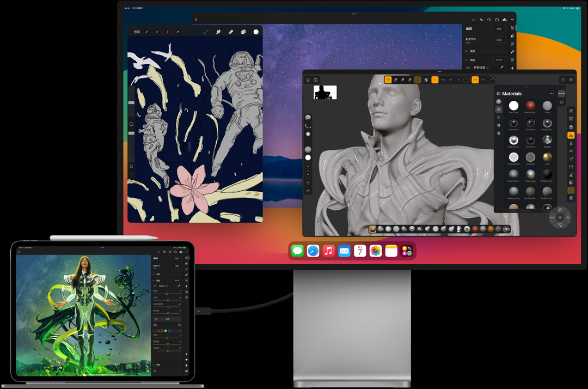Toggle the highlighted orange material panel button
The height and width of the screenshot is (389, 588).
coord(571,135)
